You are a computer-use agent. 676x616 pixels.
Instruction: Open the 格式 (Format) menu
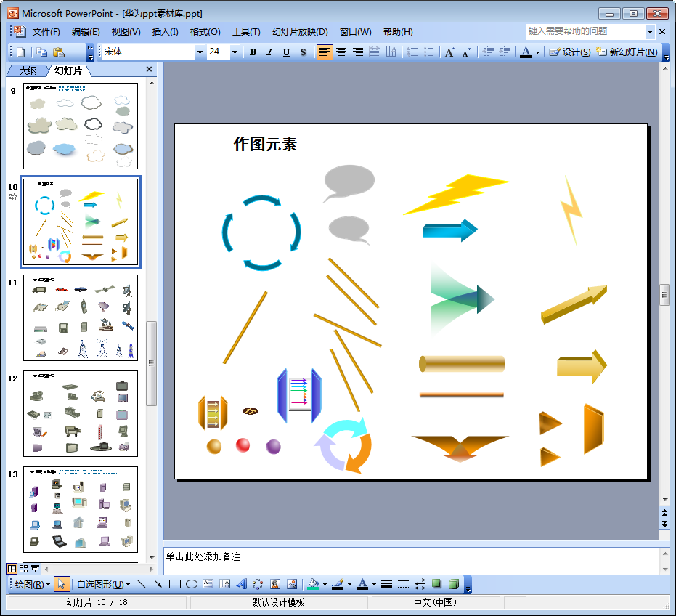pos(205,32)
